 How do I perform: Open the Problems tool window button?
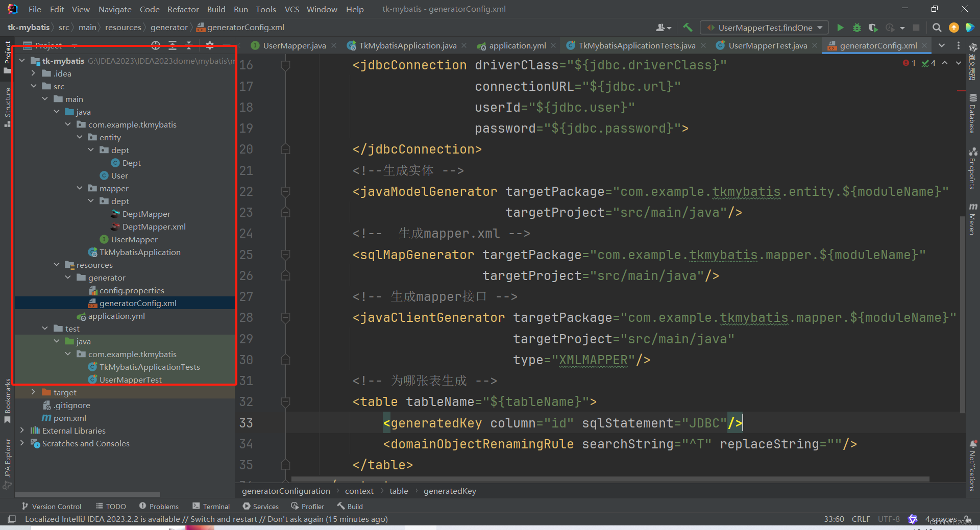pos(159,506)
